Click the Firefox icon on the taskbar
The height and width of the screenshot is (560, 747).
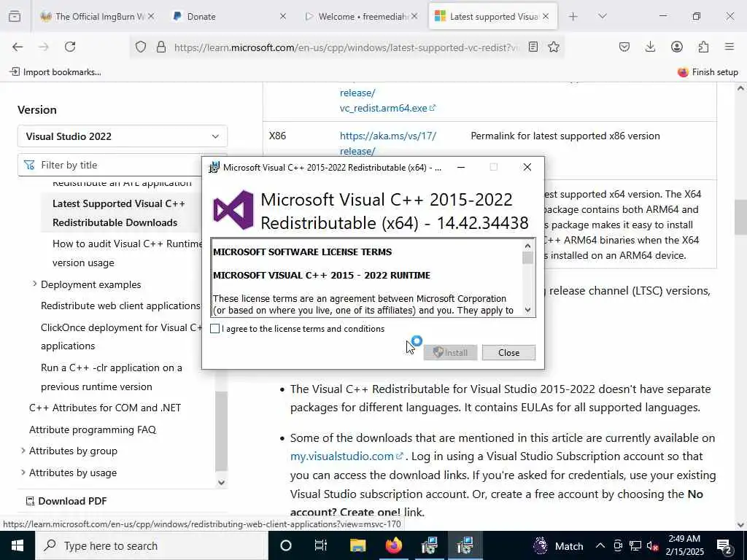click(x=393, y=545)
